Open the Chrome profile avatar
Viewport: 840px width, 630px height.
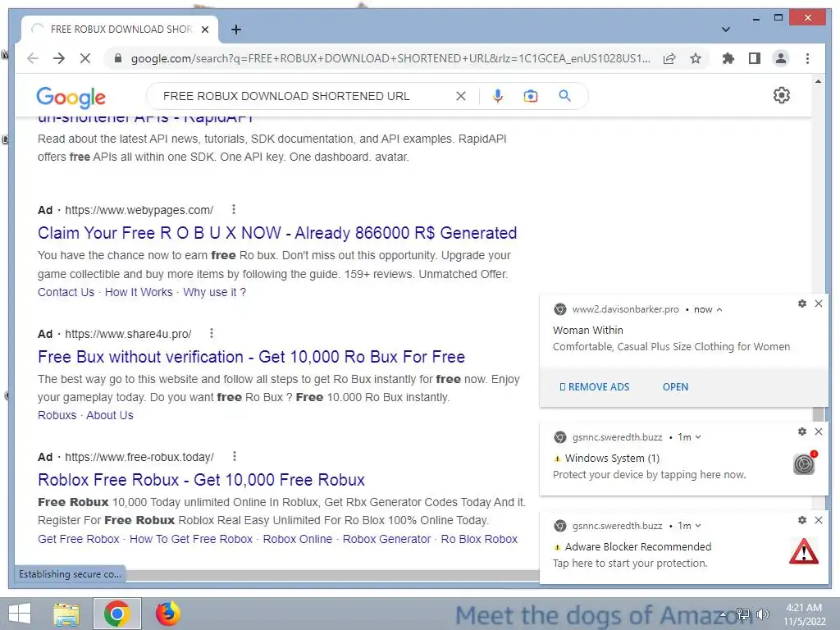click(781, 58)
